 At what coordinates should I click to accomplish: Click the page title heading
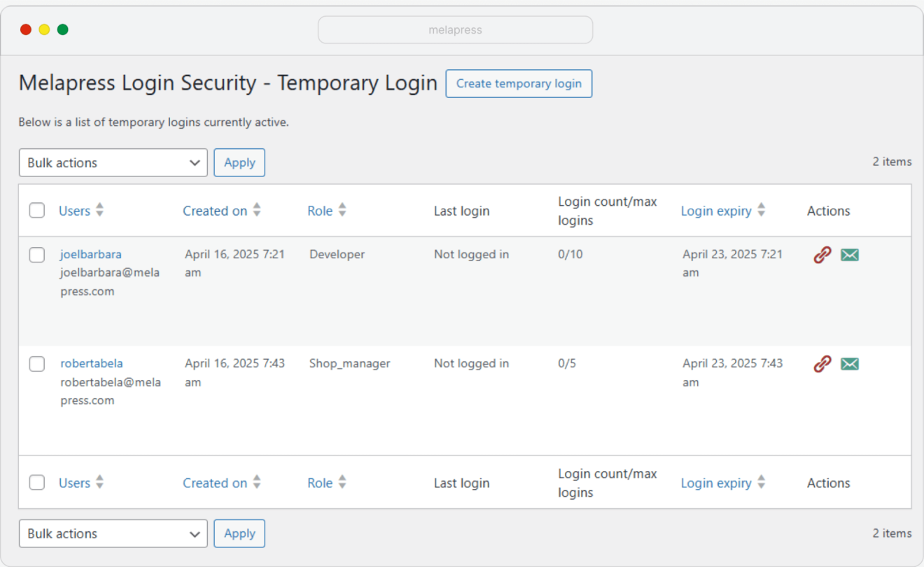point(227,83)
